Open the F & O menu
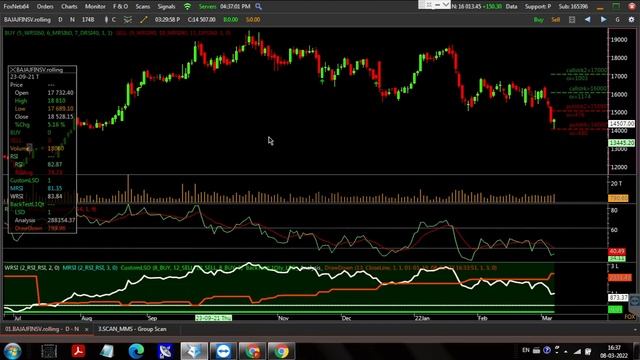This screenshot has width=640, height=360. [x=120, y=7]
